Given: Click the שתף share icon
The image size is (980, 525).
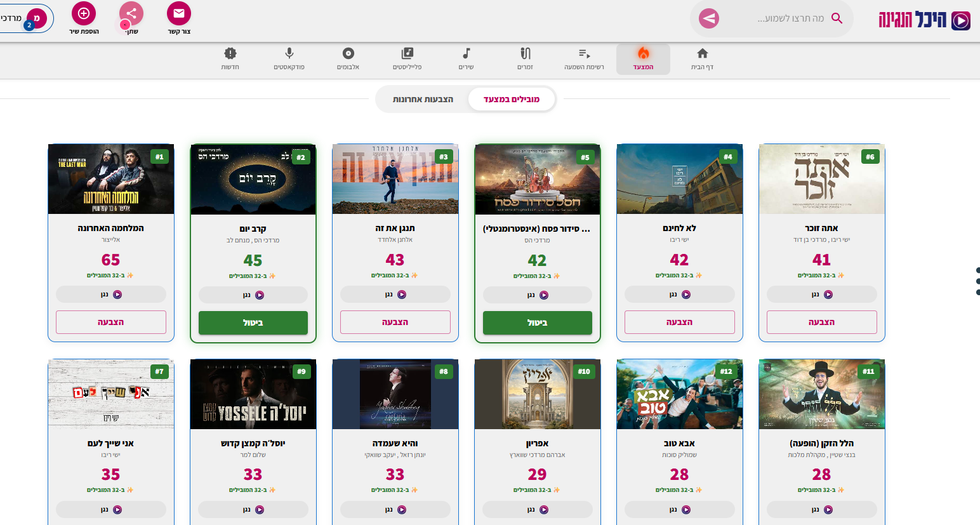Looking at the screenshot, I should pyautogui.click(x=131, y=13).
